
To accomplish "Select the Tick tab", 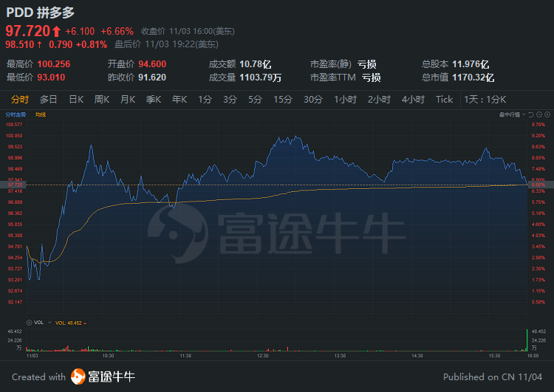I will click(444, 100).
